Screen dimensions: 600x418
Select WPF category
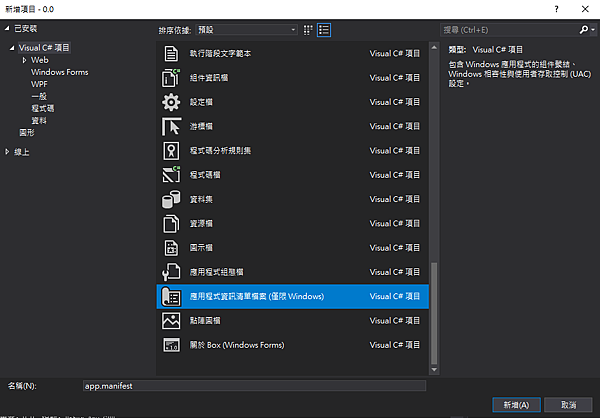click(x=39, y=84)
